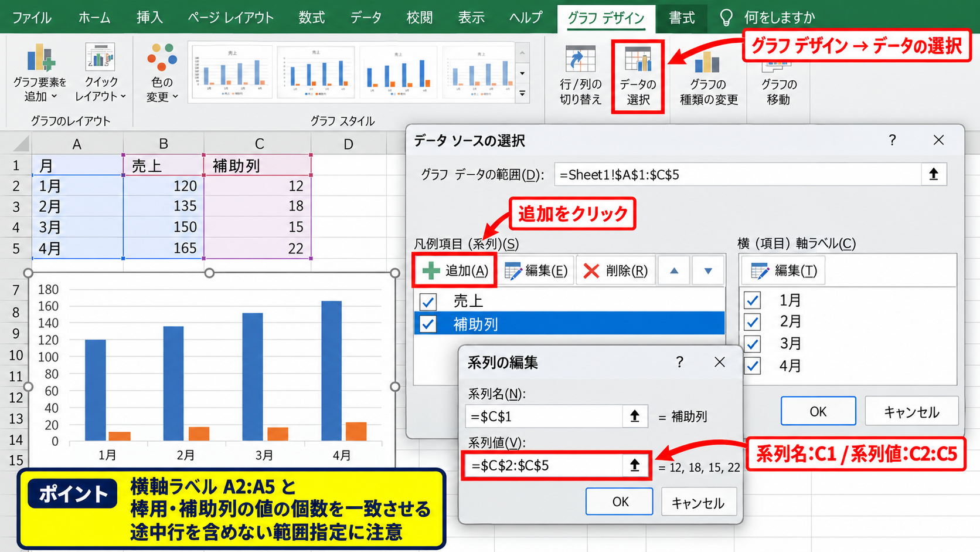Close the データ ソースの選択 dialog
980x552 pixels.
click(938, 140)
